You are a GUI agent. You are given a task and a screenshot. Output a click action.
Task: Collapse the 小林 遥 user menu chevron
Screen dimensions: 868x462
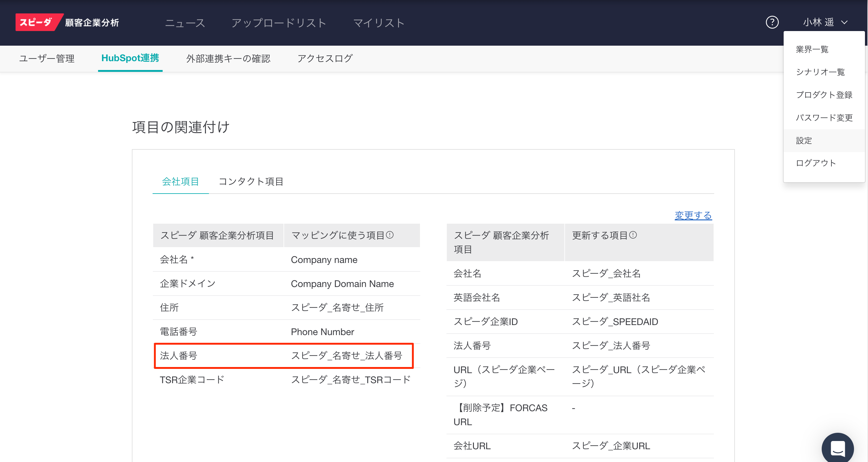pos(845,23)
